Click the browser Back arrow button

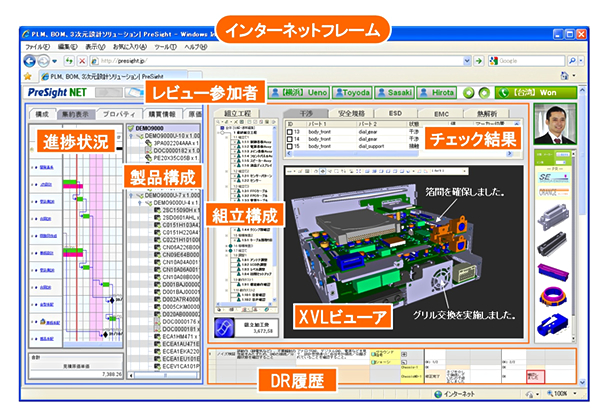29,61
